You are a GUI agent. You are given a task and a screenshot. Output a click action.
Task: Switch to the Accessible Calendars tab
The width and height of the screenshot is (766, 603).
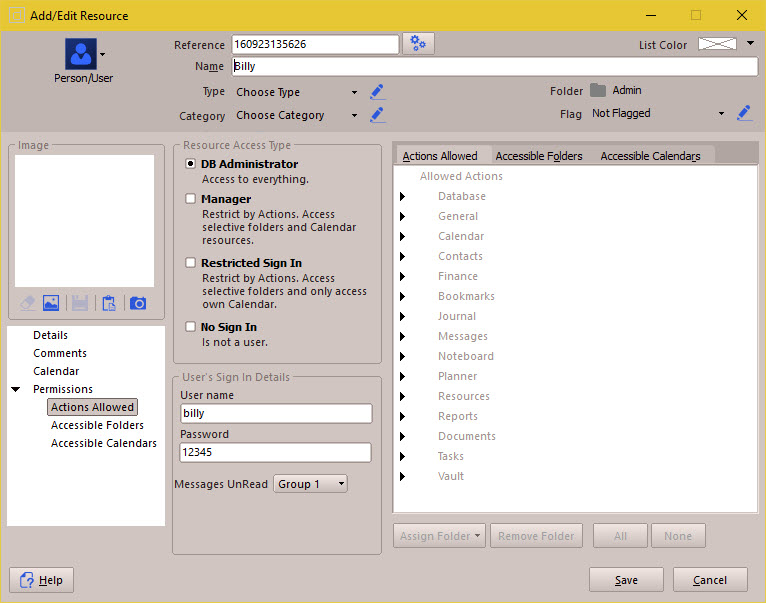tap(650, 156)
